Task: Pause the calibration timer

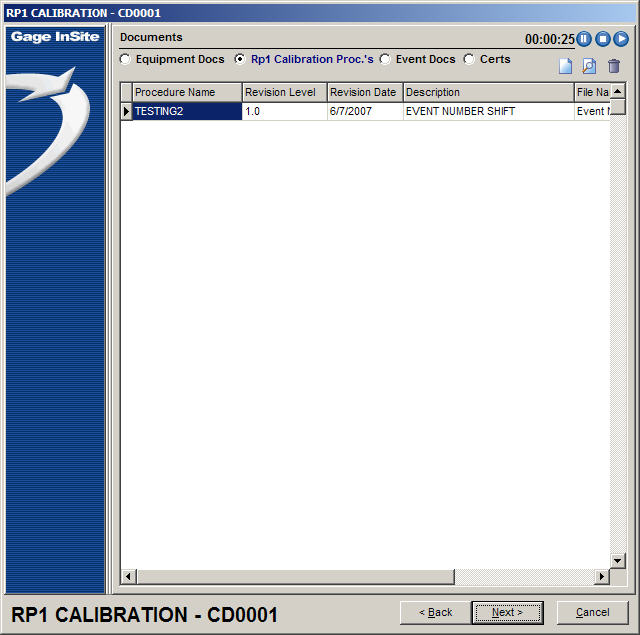Action: (x=585, y=39)
